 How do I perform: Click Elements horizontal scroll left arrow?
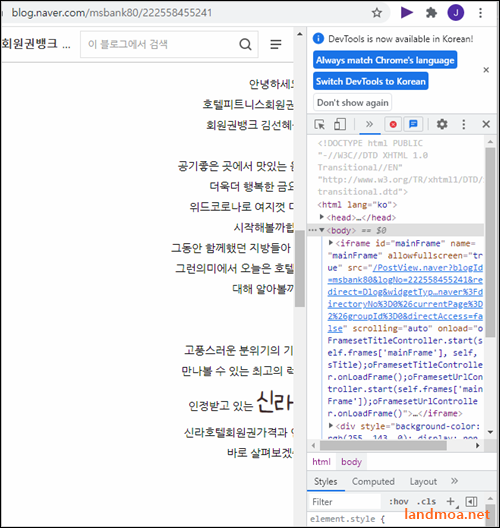click(x=313, y=445)
